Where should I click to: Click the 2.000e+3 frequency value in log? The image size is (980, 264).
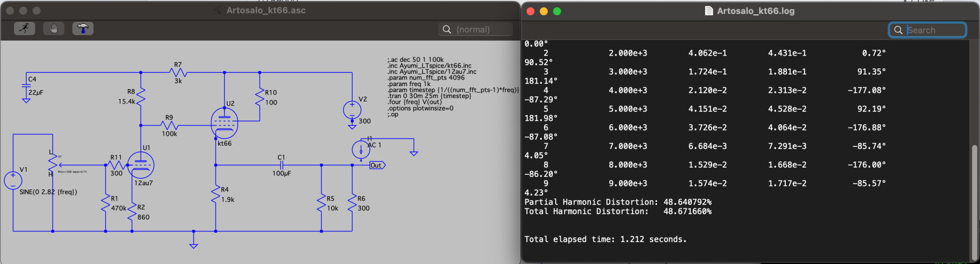(628, 53)
